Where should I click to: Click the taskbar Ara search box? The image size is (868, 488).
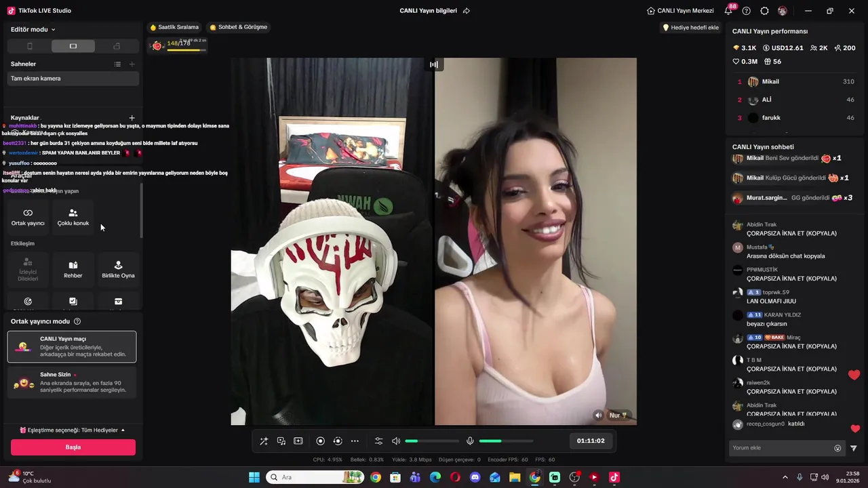coord(315,477)
